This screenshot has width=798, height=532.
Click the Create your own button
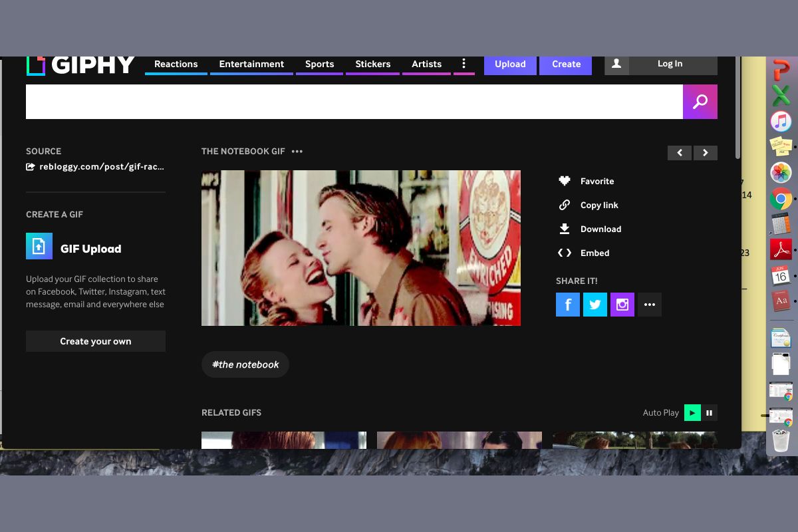95,341
